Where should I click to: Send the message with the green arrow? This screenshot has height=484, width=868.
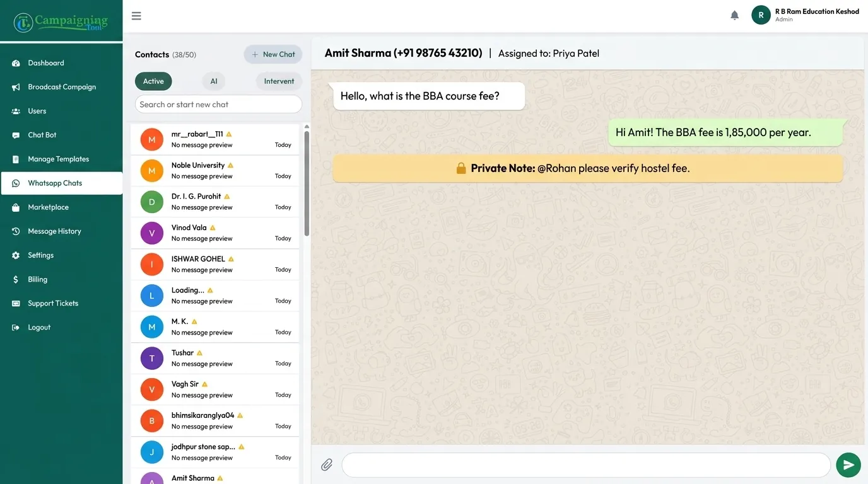coord(848,465)
